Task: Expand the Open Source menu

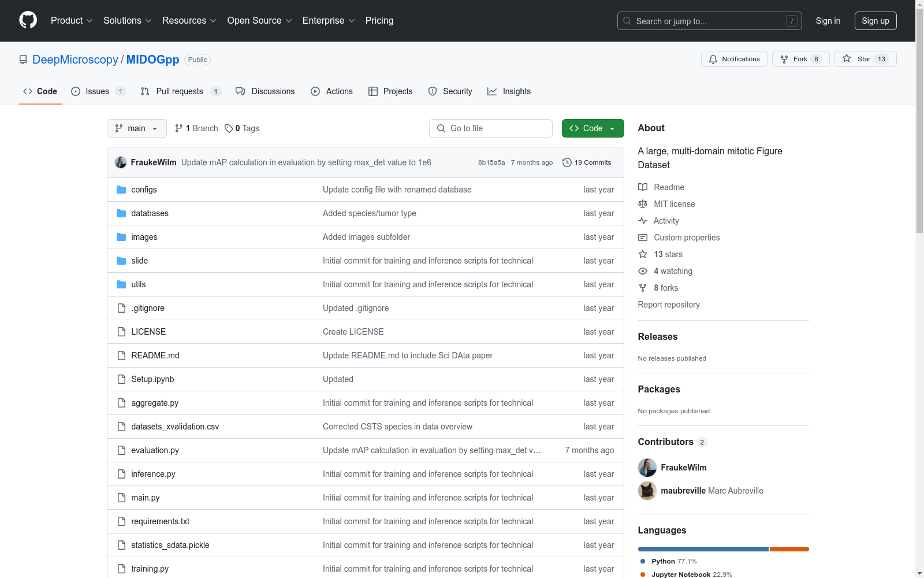Action: click(x=260, y=21)
